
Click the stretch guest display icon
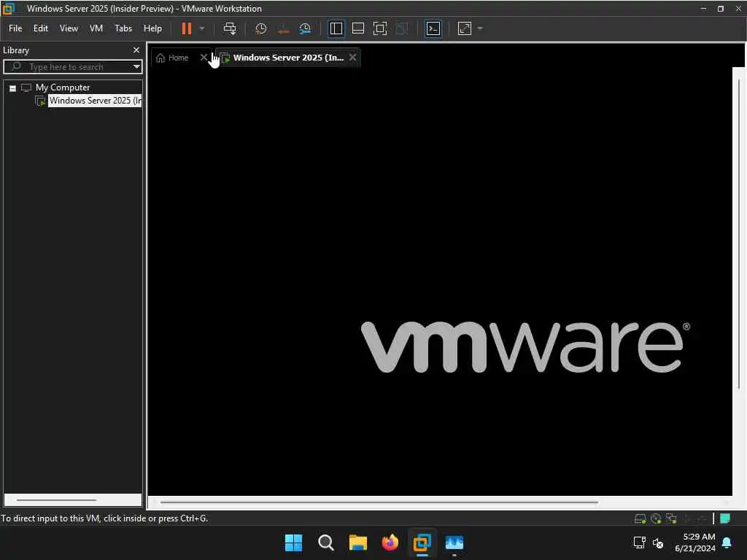coord(465,28)
